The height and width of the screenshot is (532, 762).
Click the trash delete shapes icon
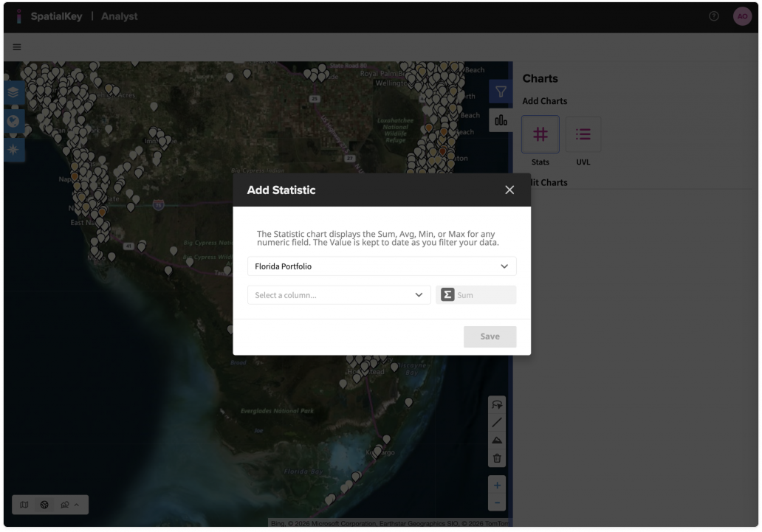(497, 458)
